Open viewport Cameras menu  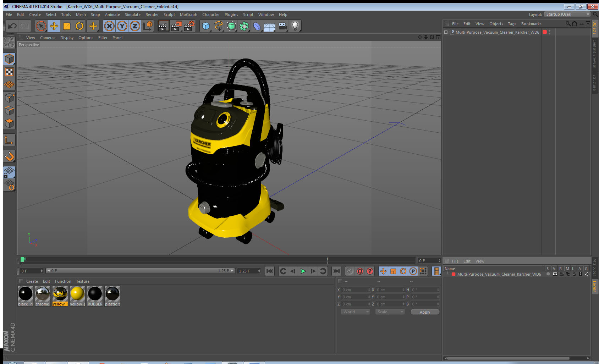48,38
